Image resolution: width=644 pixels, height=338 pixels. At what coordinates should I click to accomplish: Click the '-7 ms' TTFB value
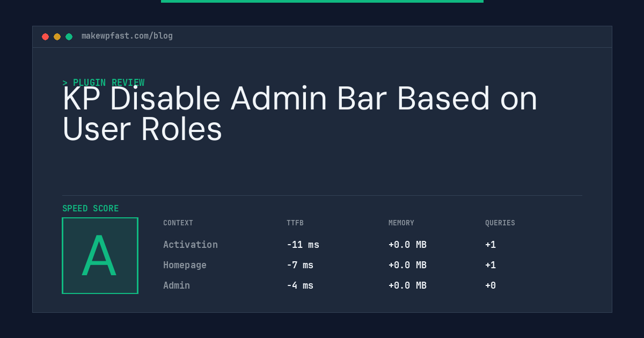(300, 265)
